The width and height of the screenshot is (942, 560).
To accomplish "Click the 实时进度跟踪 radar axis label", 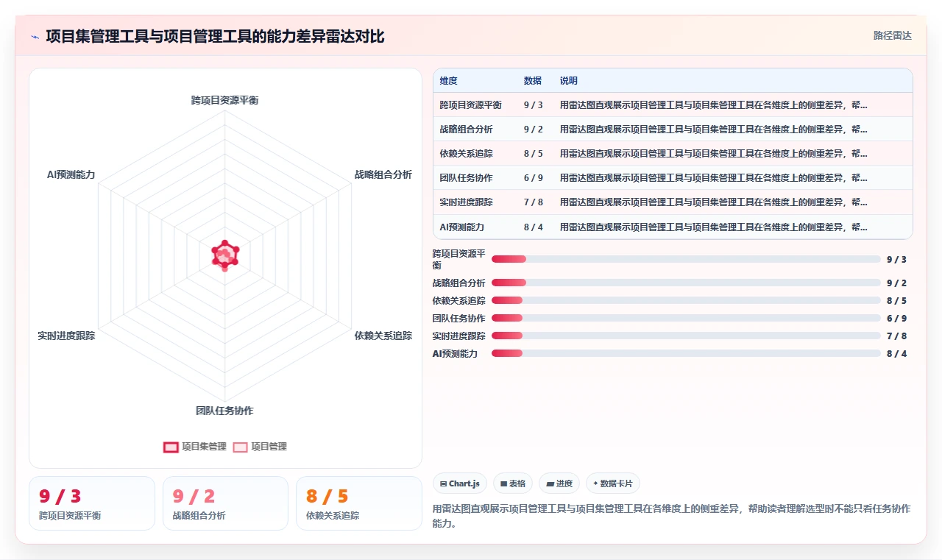I will point(66,336).
